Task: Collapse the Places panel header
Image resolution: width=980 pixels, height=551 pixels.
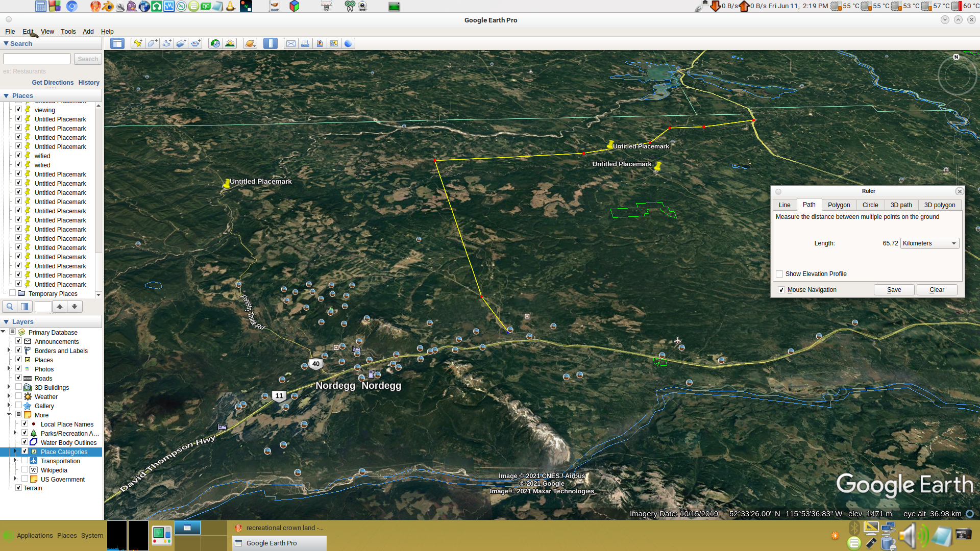Action: pyautogui.click(x=6, y=95)
